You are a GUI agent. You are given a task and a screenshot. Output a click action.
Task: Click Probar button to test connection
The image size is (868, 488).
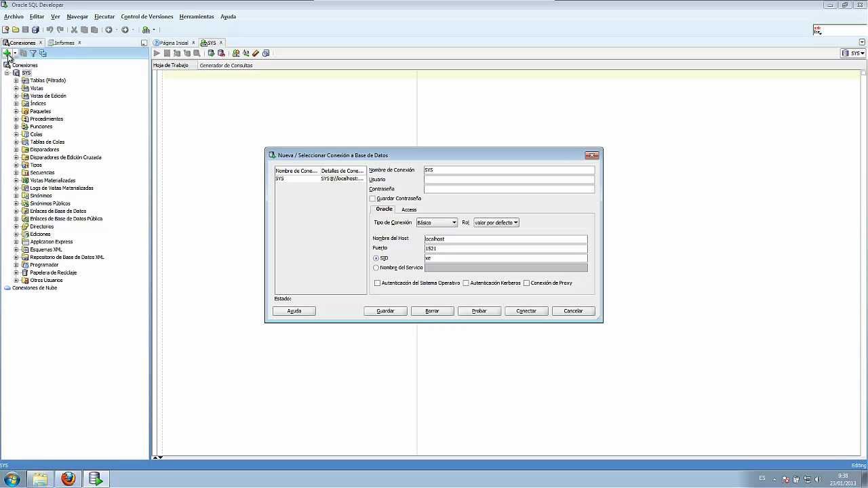[x=479, y=311]
